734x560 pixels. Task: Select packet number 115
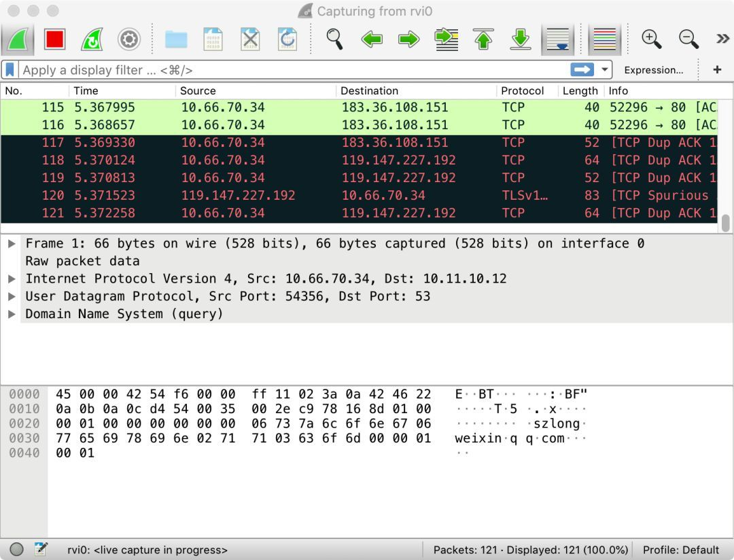tap(359, 107)
